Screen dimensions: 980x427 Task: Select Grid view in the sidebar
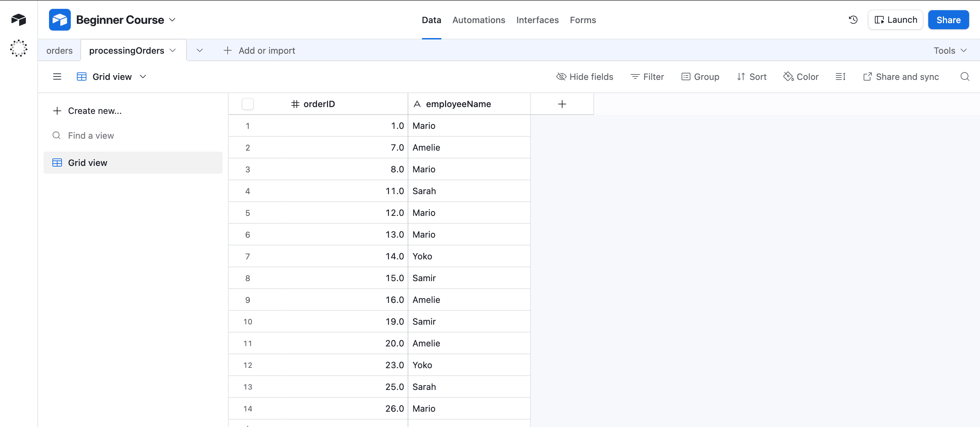click(133, 163)
